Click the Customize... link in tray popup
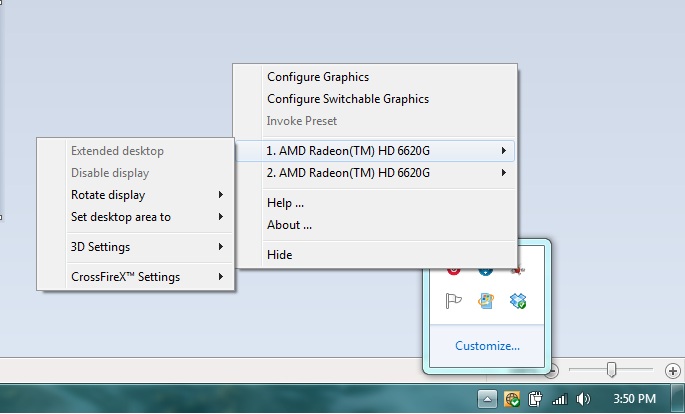 pos(487,346)
